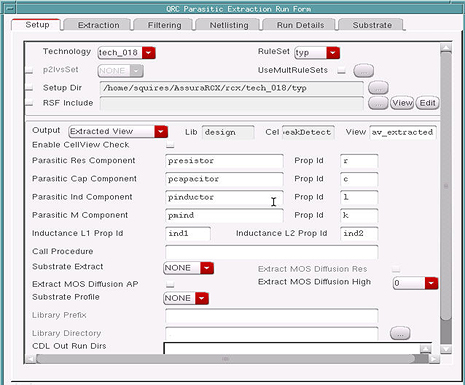This screenshot has width=465, height=385.
Task: Click the Edit button
Action: 427,103
